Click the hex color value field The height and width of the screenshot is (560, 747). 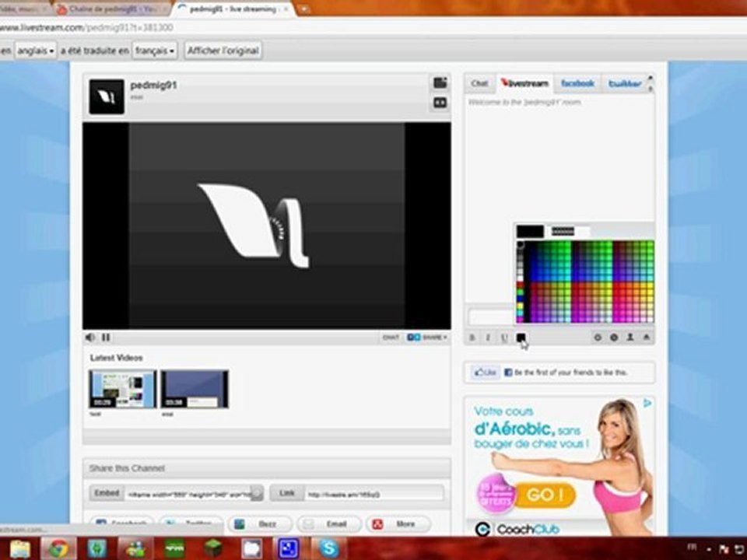(x=570, y=232)
